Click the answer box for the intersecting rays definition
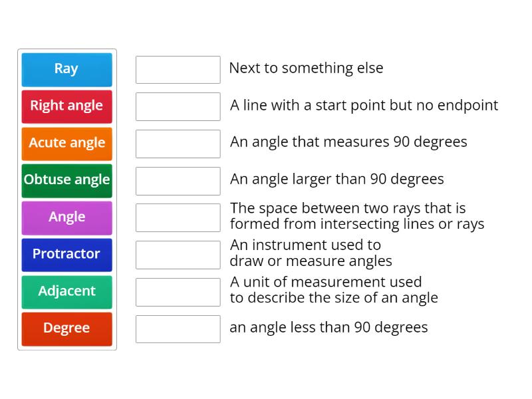The width and height of the screenshot is (532, 399). pos(178,217)
